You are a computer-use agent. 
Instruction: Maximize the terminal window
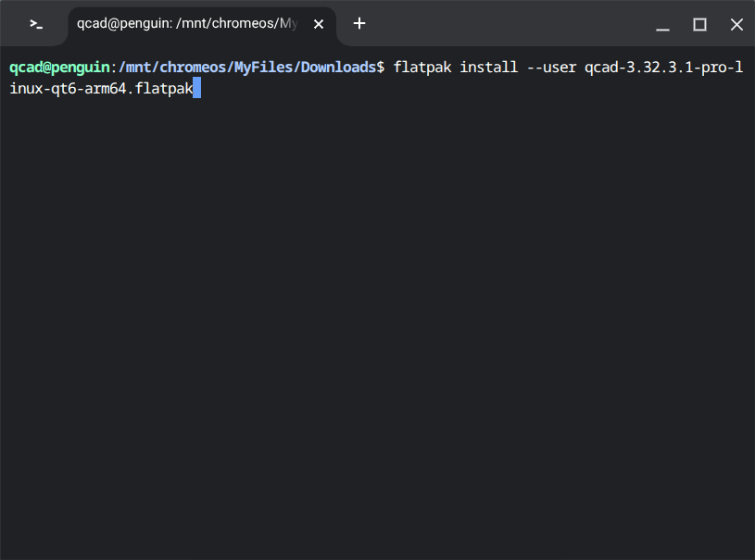click(x=700, y=25)
